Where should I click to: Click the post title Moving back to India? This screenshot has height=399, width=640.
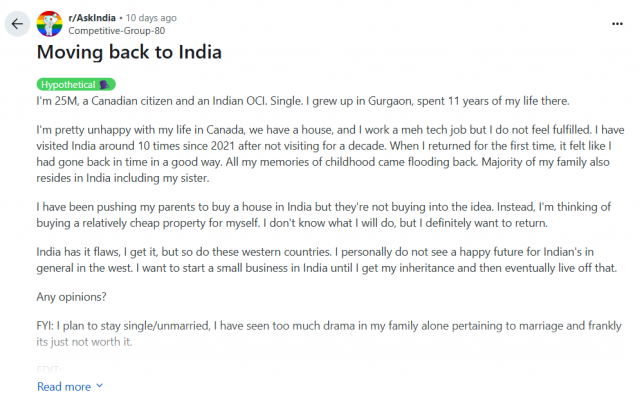pyautogui.click(x=129, y=52)
